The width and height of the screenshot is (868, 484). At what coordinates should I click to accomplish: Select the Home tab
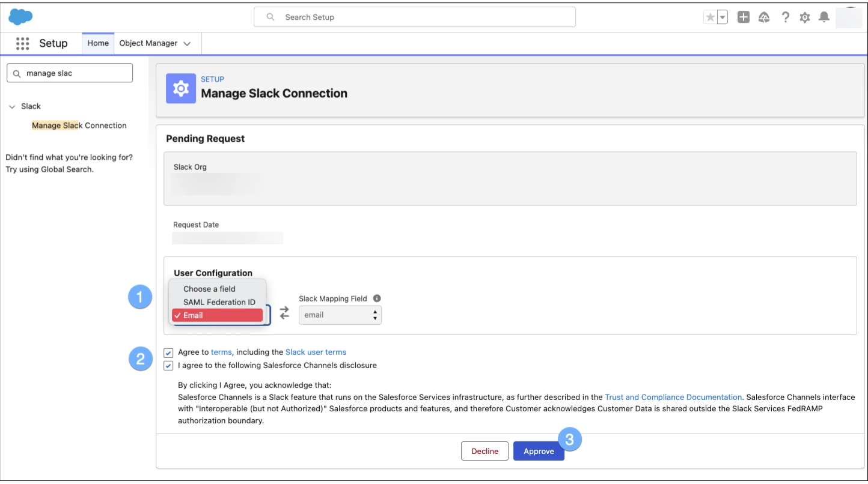[x=98, y=43]
